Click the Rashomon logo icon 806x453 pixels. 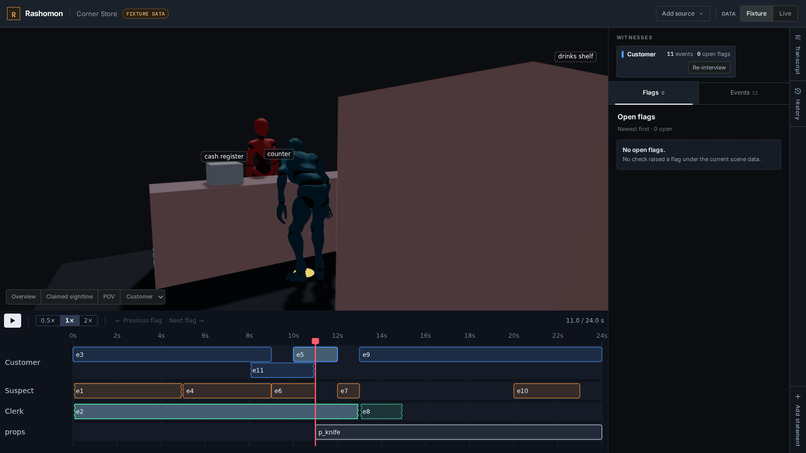(x=13, y=14)
